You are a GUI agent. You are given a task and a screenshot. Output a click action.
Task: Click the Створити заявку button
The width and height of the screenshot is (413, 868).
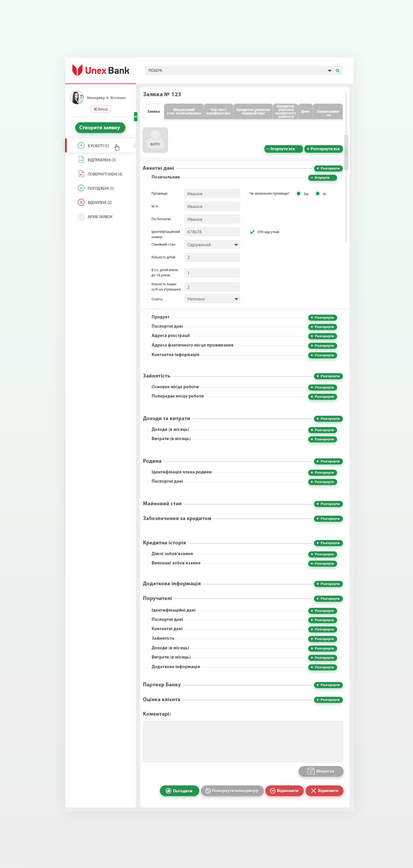pos(100,128)
